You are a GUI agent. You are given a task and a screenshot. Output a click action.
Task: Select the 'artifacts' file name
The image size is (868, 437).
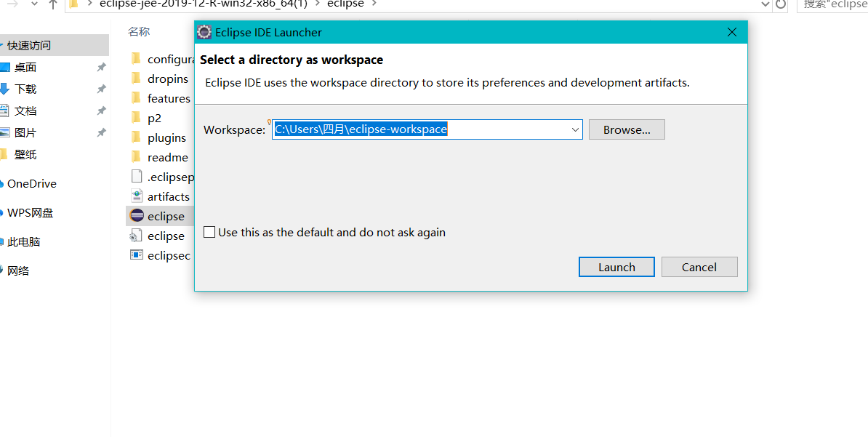pos(168,196)
